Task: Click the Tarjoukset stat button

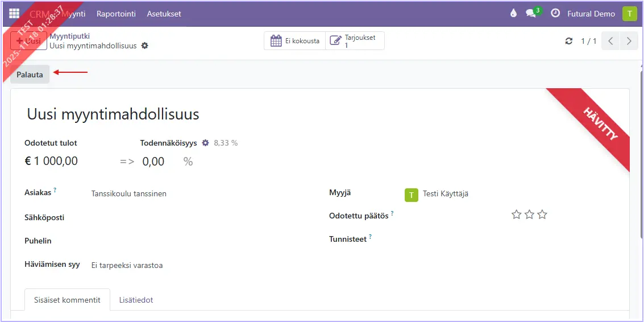Action: [x=355, y=41]
